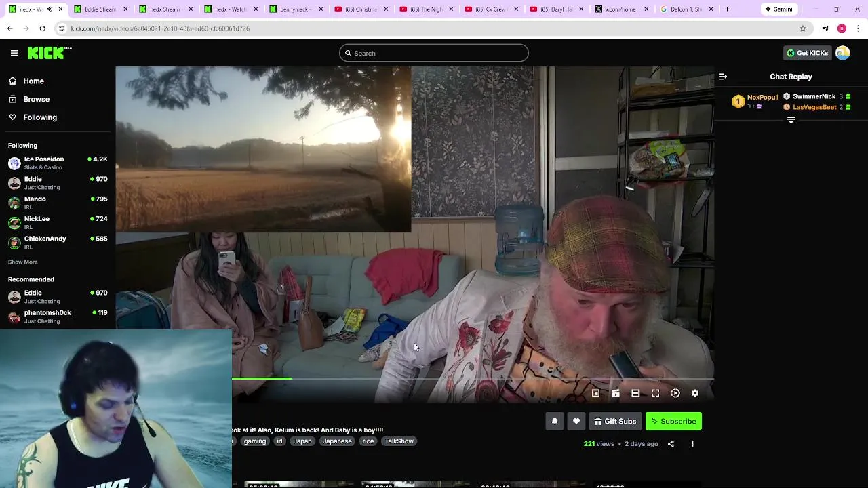Click the Gemini button
Image resolution: width=868 pixels, height=488 pixels.
click(x=778, y=9)
